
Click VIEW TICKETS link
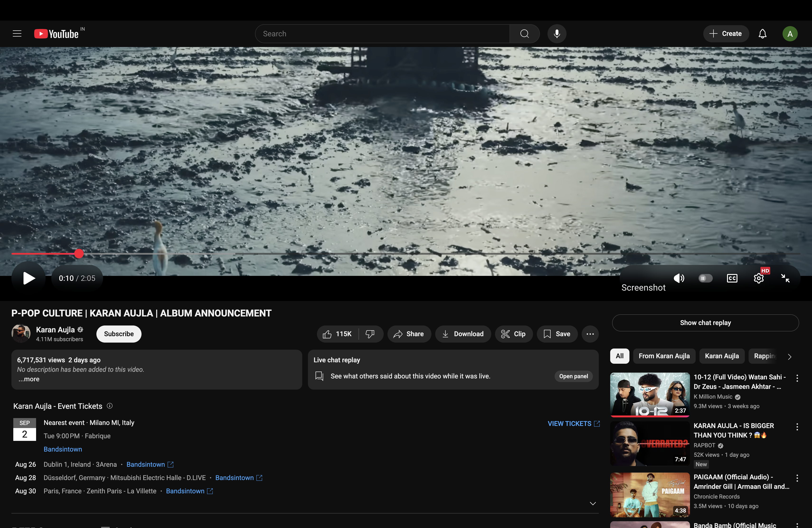(574, 424)
